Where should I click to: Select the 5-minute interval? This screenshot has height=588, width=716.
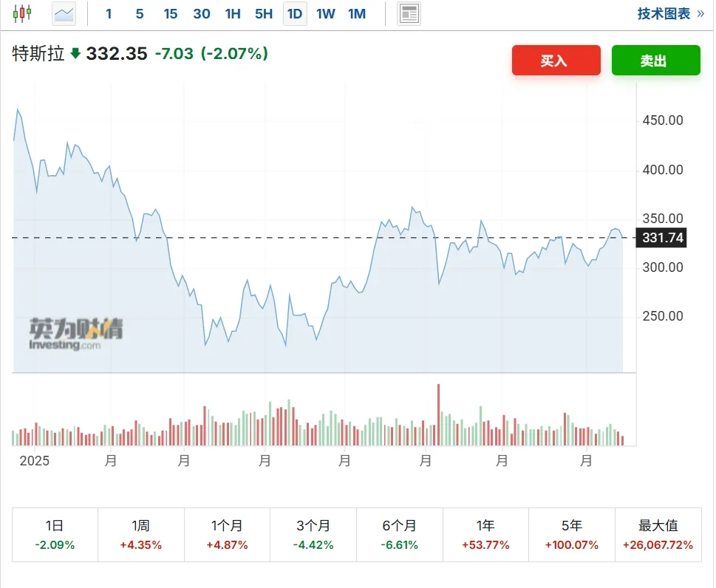[140, 13]
